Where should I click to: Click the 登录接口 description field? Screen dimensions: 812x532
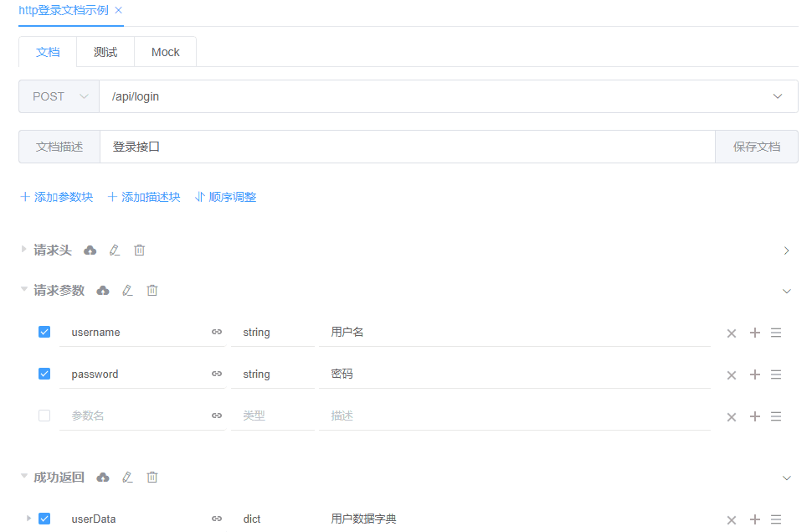pyautogui.click(x=407, y=147)
